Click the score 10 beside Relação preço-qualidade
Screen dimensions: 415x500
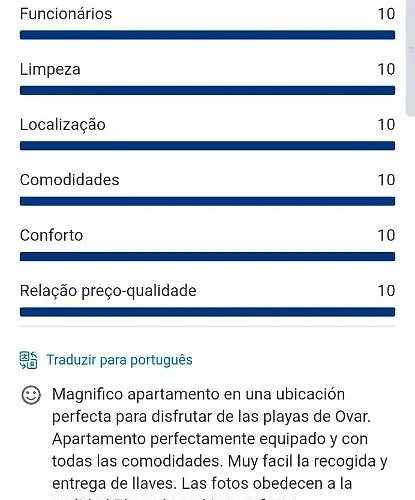pyautogui.click(x=386, y=291)
